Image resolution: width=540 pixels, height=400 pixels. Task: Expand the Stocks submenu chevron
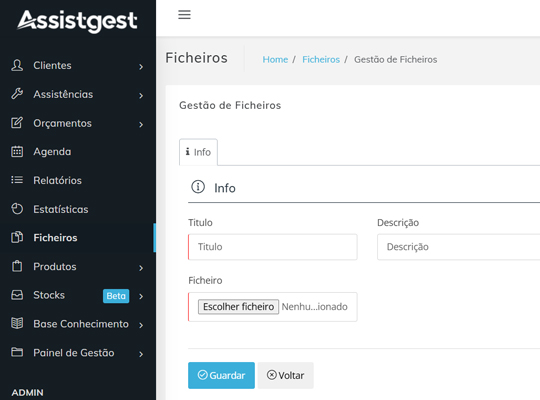tap(141, 296)
